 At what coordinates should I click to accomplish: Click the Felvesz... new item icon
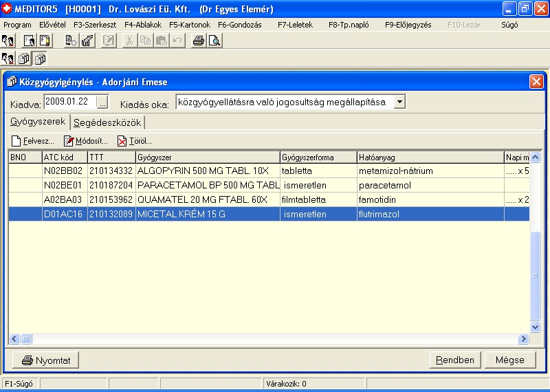point(16,141)
